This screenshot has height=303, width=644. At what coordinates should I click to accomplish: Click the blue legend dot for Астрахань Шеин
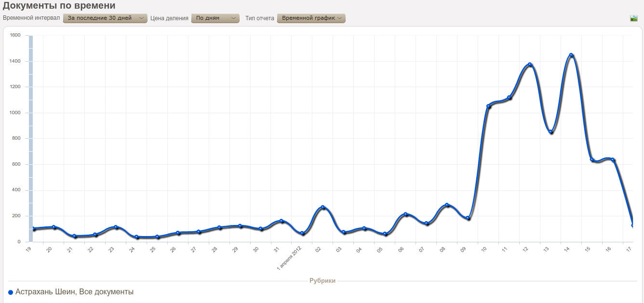pos(11,292)
